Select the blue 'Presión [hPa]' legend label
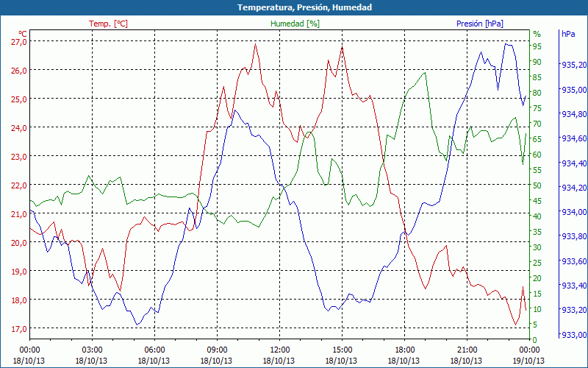This screenshot has height=368, width=588. point(480,24)
